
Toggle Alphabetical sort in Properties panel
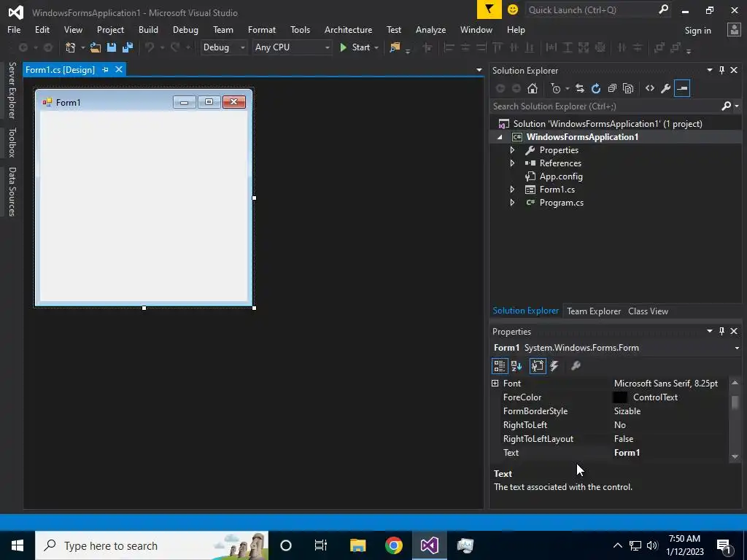[x=516, y=366]
